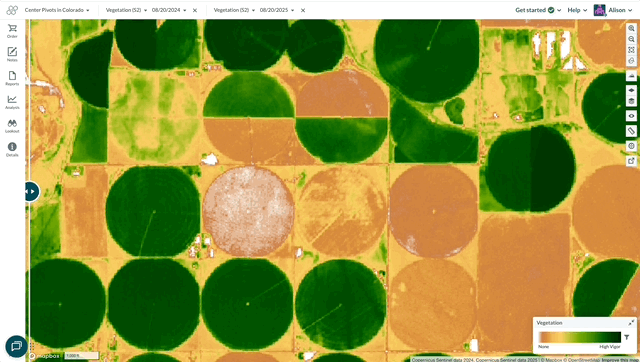
Task: Click the app logo in top-left
Action: [12, 10]
